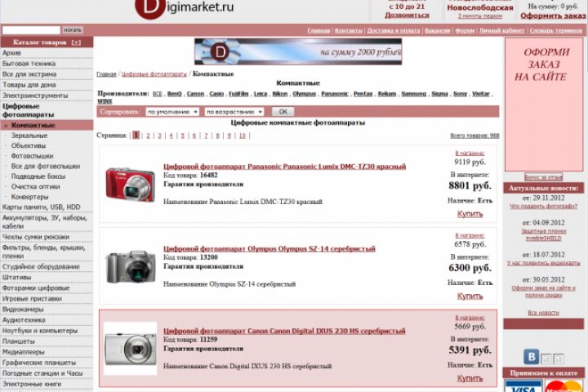The height and width of the screenshot is (392, 588).
Task: Click the 2000 рублей promo banner
Action: (x=298, y=51)
